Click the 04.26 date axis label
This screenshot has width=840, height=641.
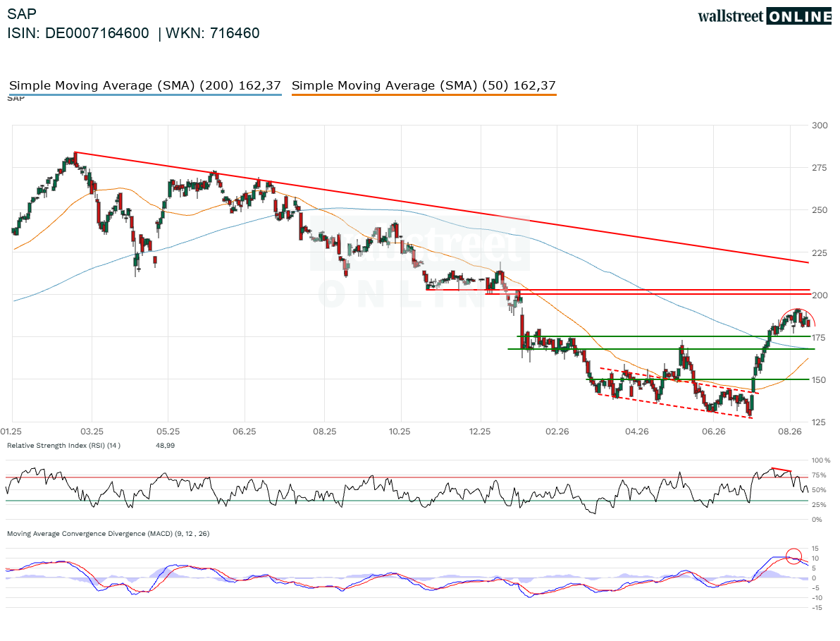(637, 432)
